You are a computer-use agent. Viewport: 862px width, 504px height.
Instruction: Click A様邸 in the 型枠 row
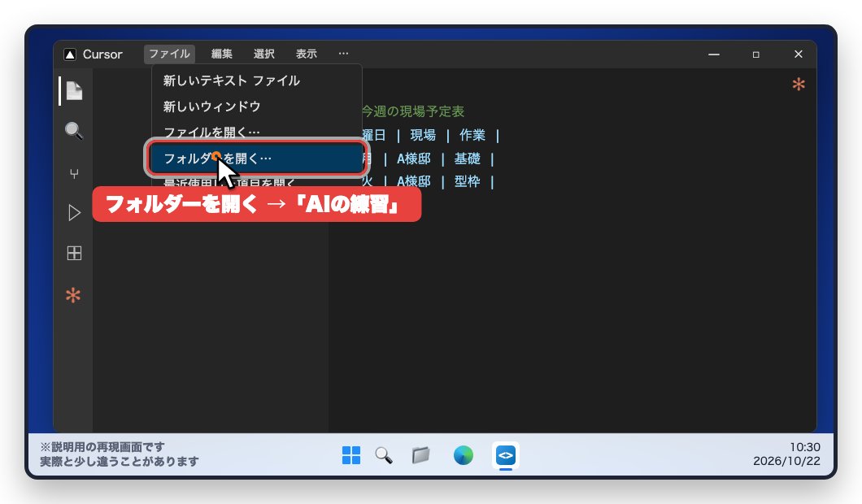coord(413,181)
